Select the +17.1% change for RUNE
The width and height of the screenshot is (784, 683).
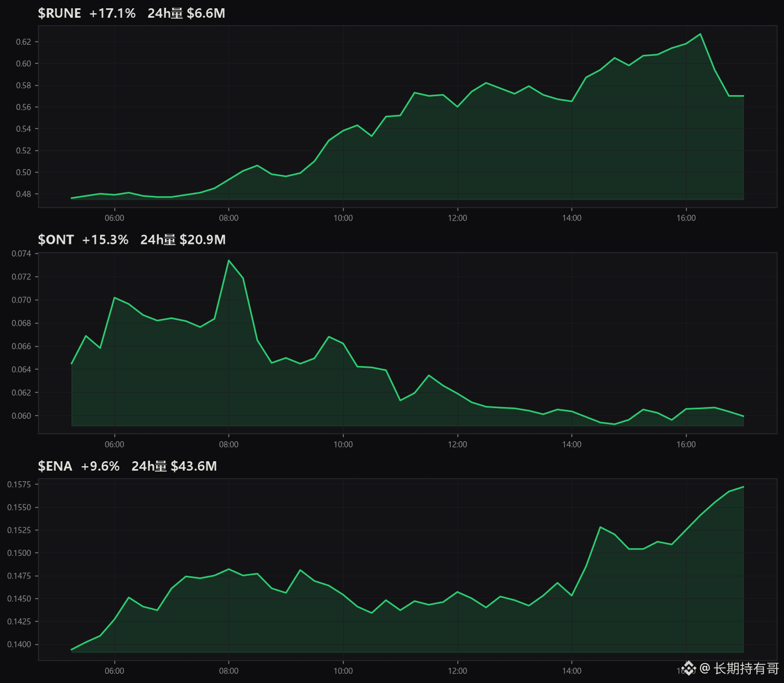click(x=112, y=13)
